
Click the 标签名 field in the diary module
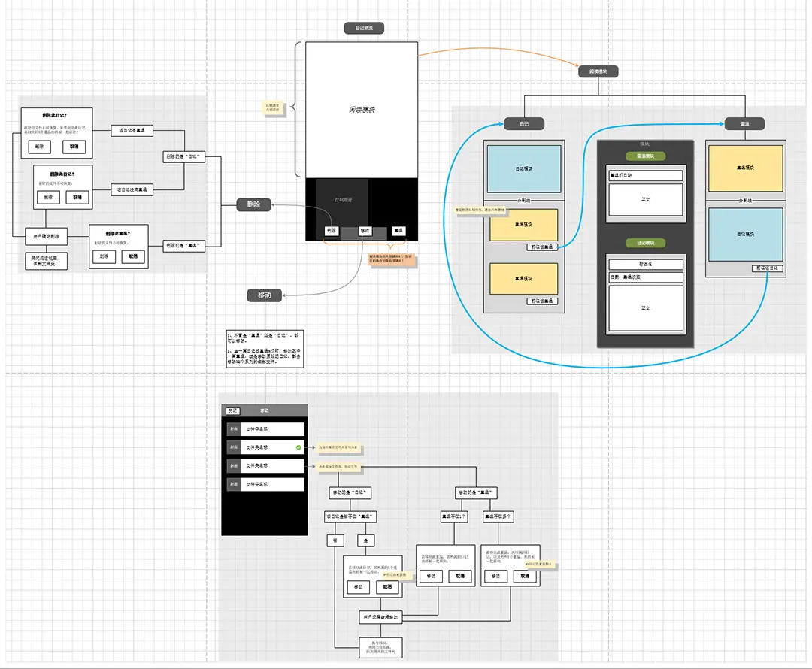(645, 265)
